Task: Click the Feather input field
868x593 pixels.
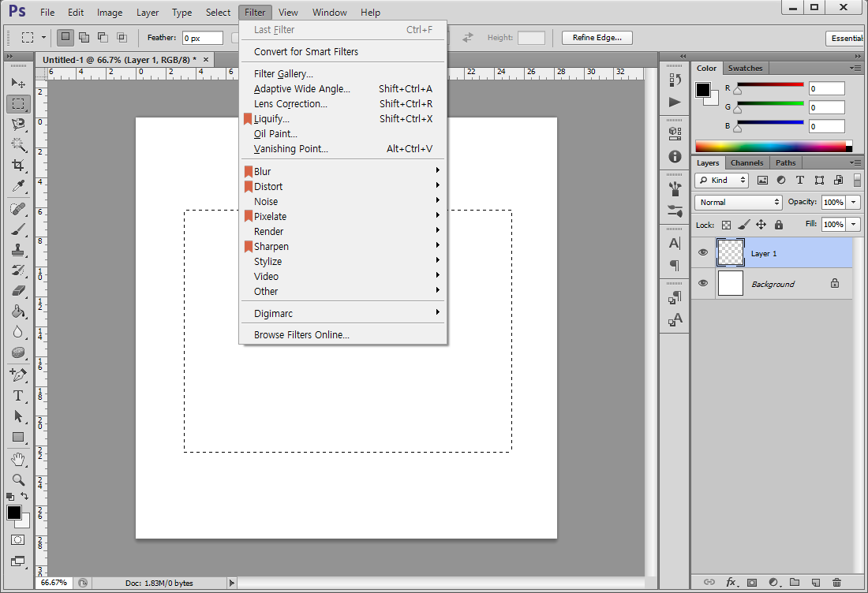Action: point(203,38)
